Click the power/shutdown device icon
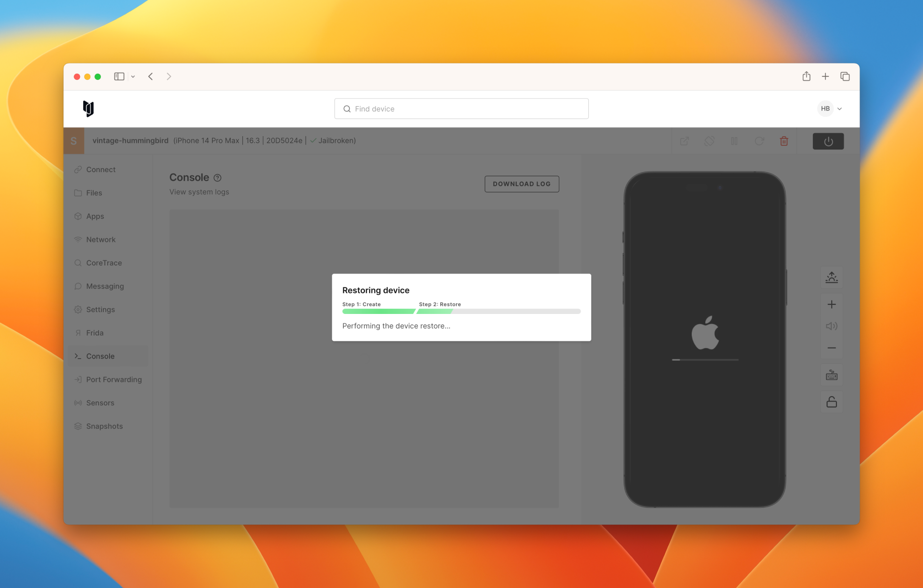The width and height of the screenshot is (923, 588). click(x=828, y=140)
